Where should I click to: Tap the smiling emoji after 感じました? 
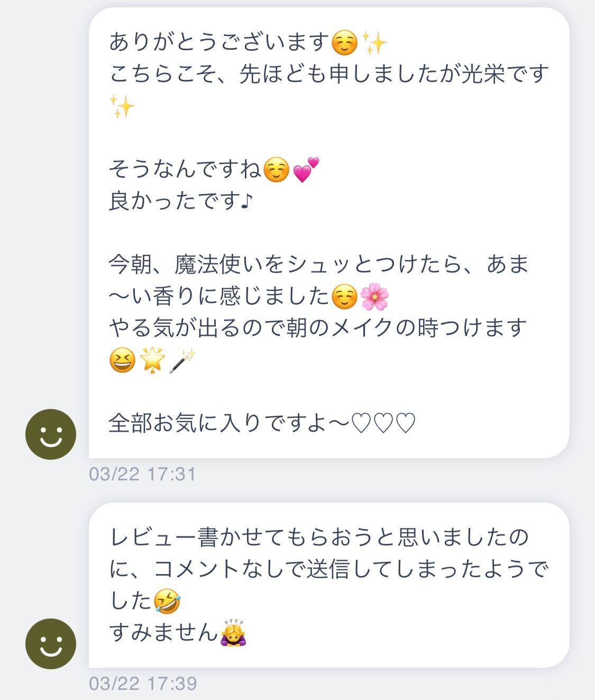[344, 296]
